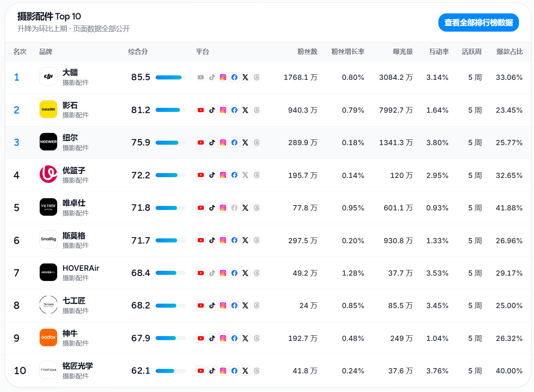This screenshot has height=392, width=534.
Task: Click 41.88% viral ratio value
Action: 509,208
